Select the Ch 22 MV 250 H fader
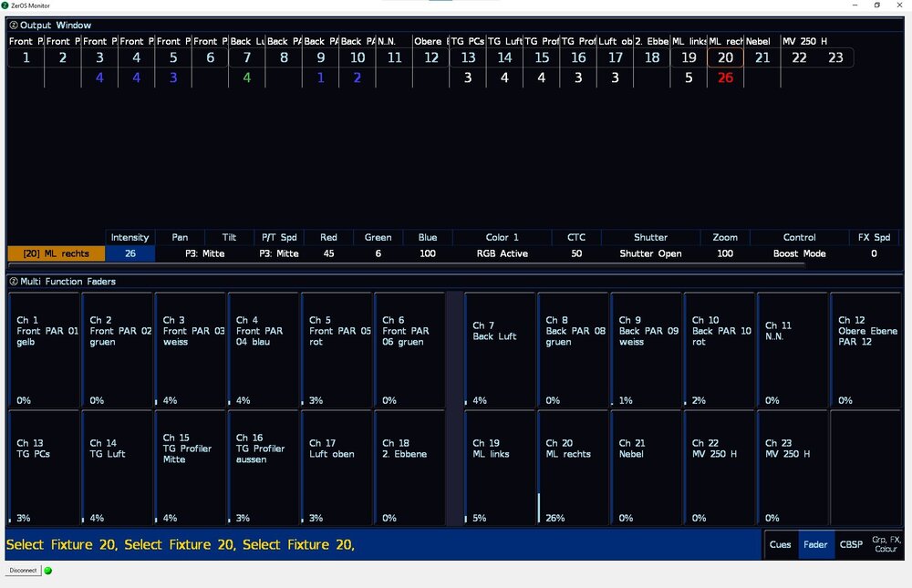Viewport: 912px width, 588px height. (720, 469)
